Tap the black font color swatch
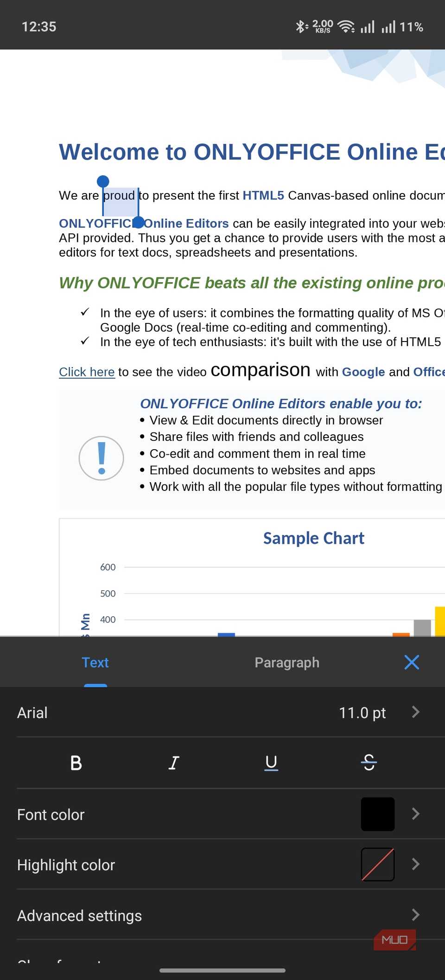The image size is (445, 980). click(x=378, y=814)
